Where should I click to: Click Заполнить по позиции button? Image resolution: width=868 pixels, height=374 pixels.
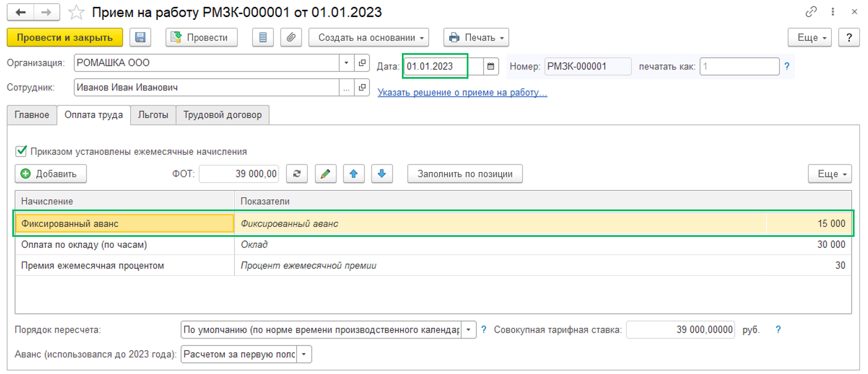coord(465,173)
